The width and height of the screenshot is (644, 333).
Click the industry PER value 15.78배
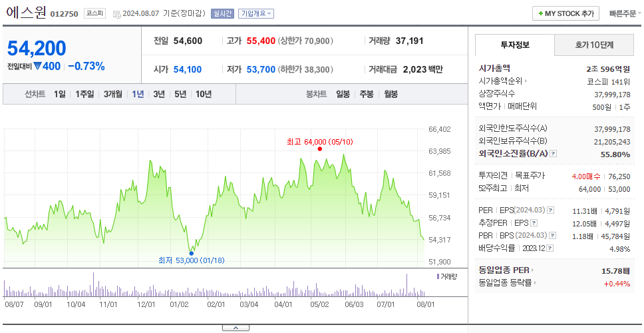[x=615, y=271]
